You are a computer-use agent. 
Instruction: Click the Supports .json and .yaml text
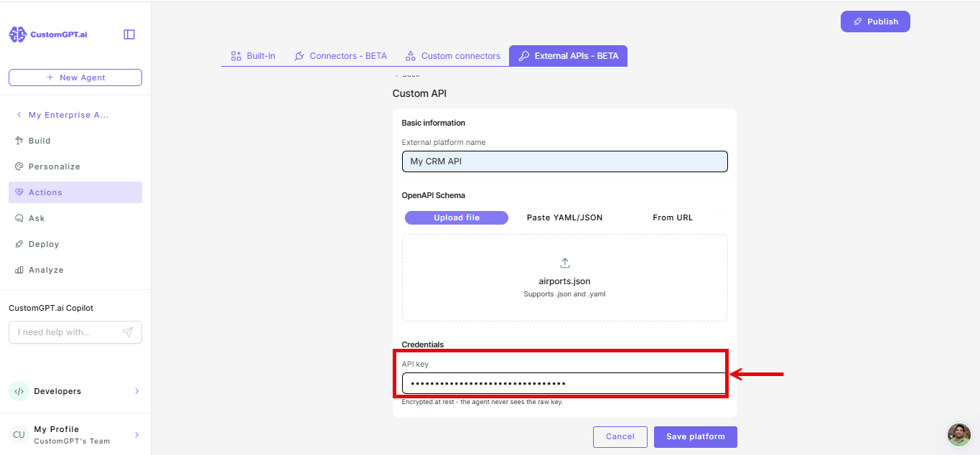565,294
